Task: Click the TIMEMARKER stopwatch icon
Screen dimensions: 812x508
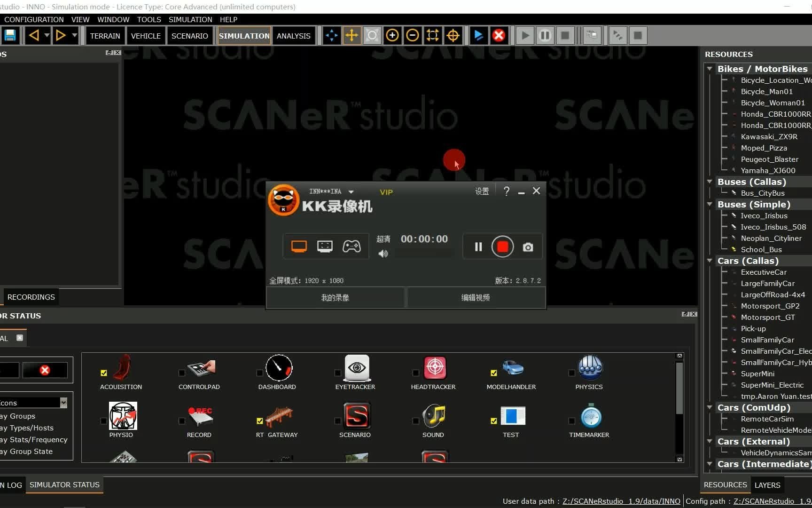Action: [x=591, y=416]
